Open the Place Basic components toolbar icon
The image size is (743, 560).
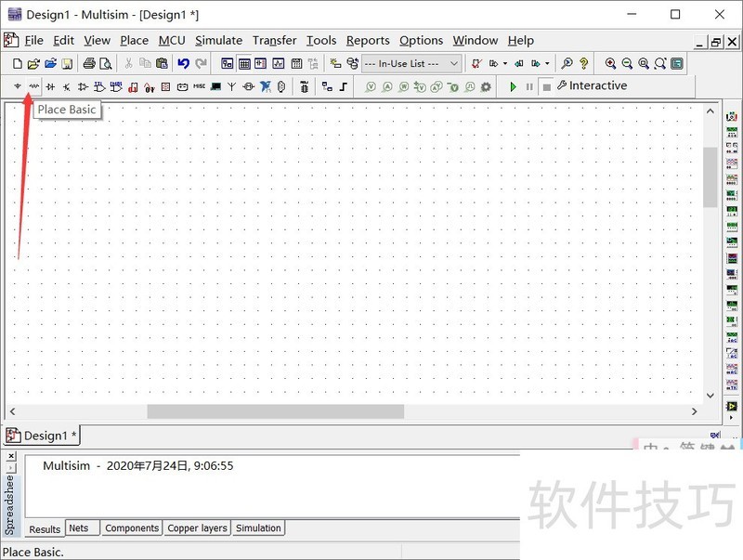[x=33, y=86]
